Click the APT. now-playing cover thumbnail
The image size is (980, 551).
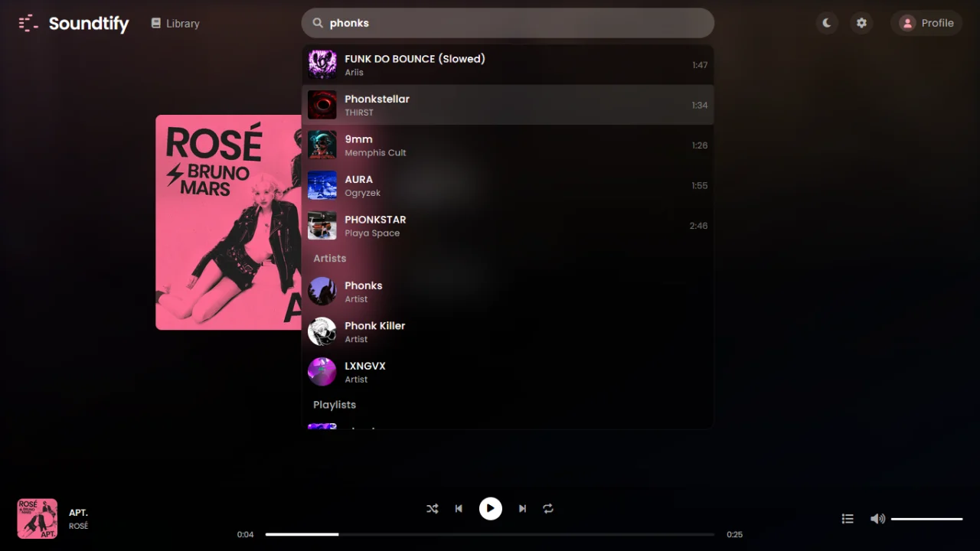[x=38, y=519]
